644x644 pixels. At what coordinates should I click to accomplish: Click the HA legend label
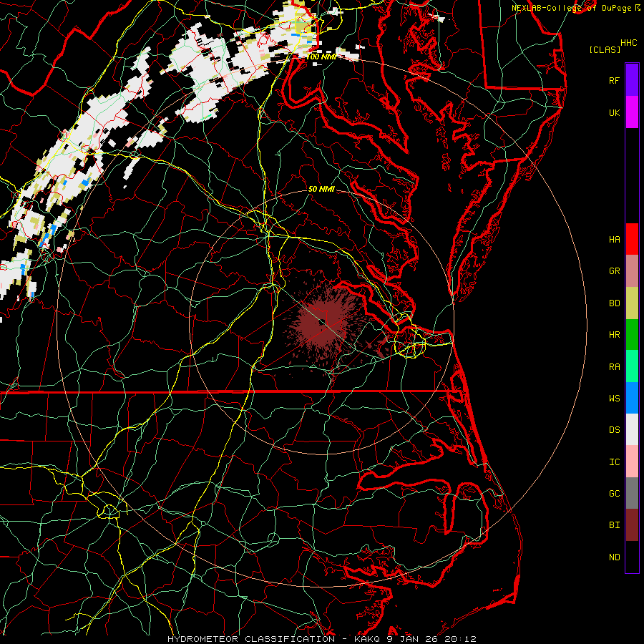point(615,240)
